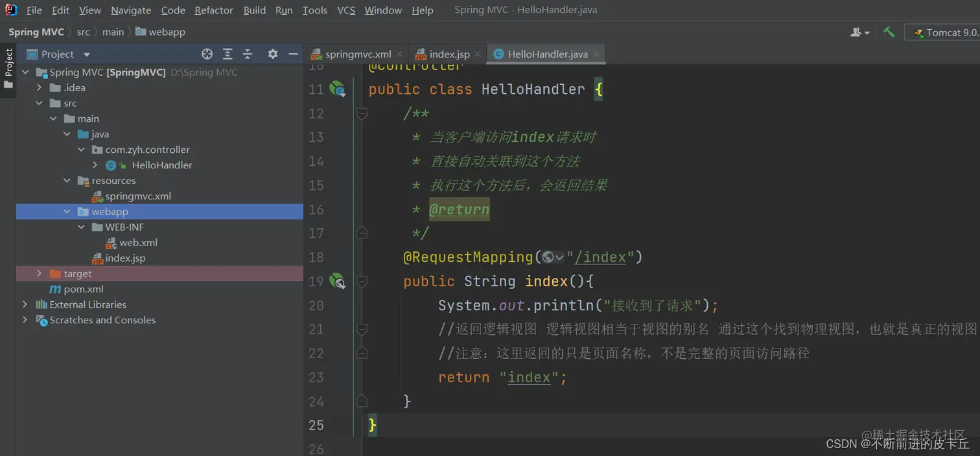
Task: Open the Code menu
Action: [x=173, y=10]
